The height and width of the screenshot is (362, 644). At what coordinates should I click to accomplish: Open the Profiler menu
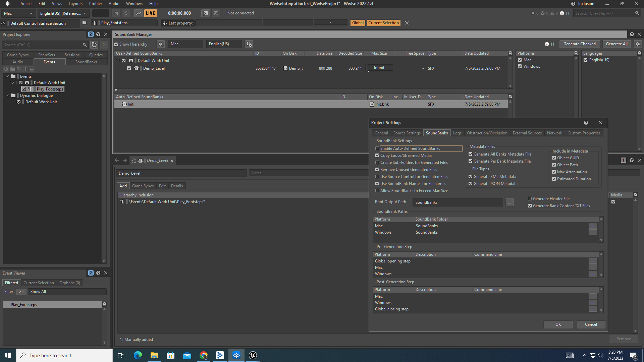click(96, 4)
